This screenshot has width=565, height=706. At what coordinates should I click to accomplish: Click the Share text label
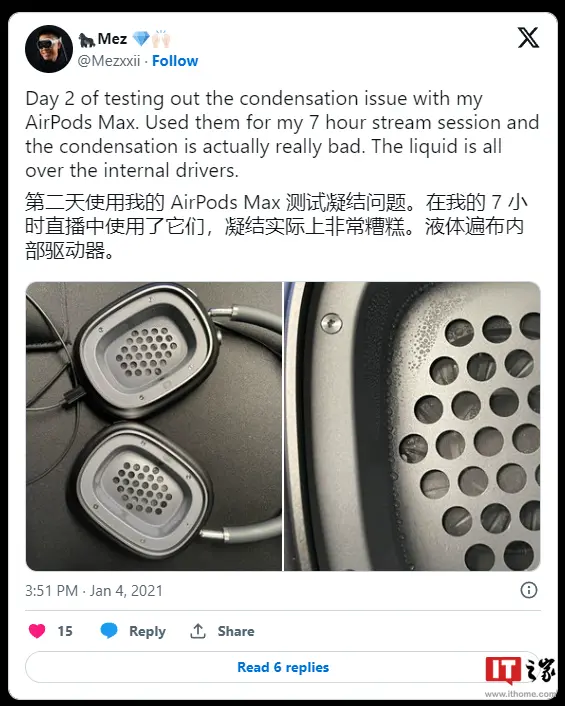pyautogui.click(x=236, y=631)
